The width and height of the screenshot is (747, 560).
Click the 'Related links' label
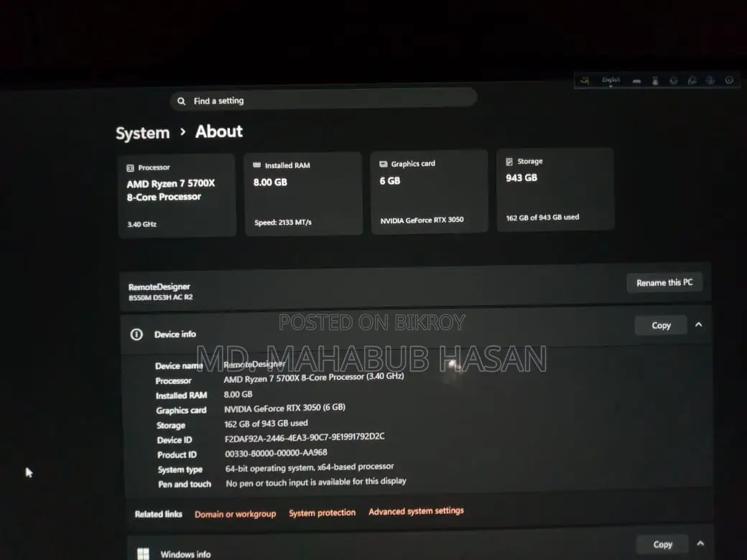point(158,514)
